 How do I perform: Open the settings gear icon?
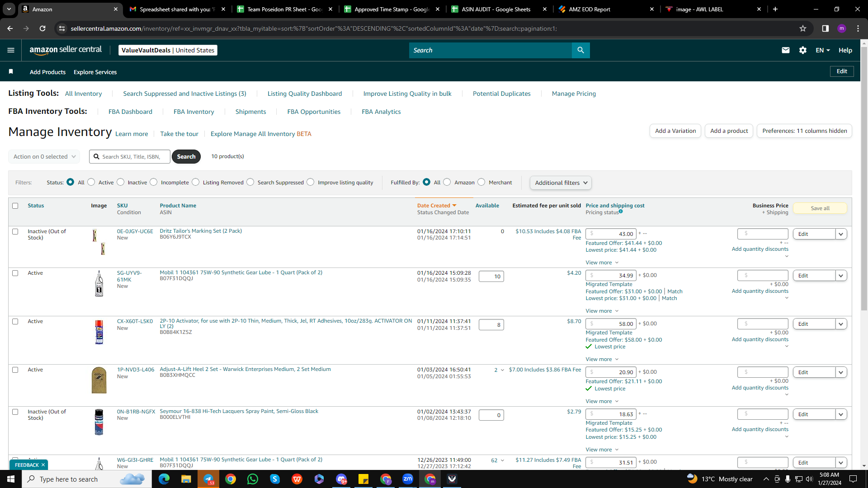[803, 50]
